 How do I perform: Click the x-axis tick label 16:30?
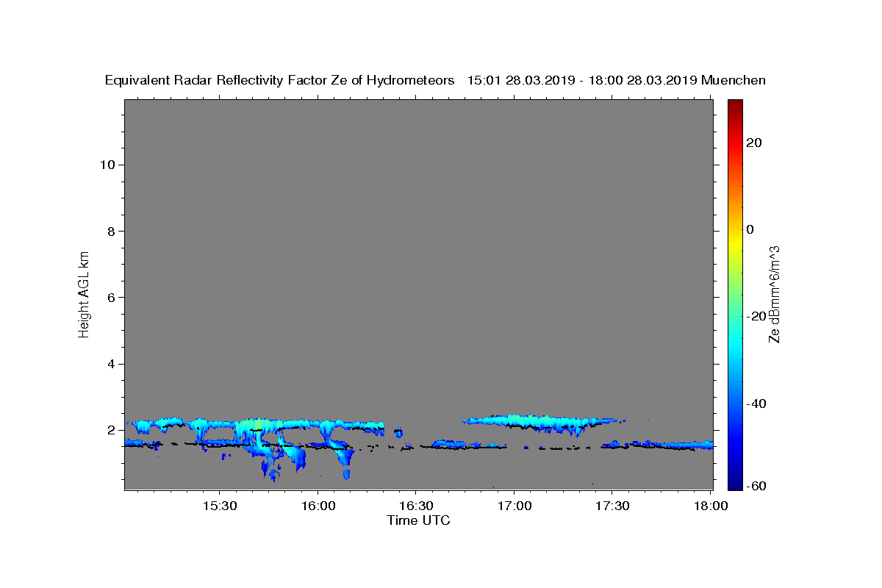[x=416, y=506]
